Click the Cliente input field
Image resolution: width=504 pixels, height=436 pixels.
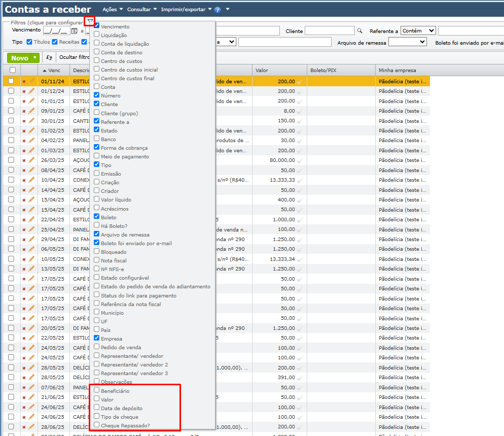[330, 31]
